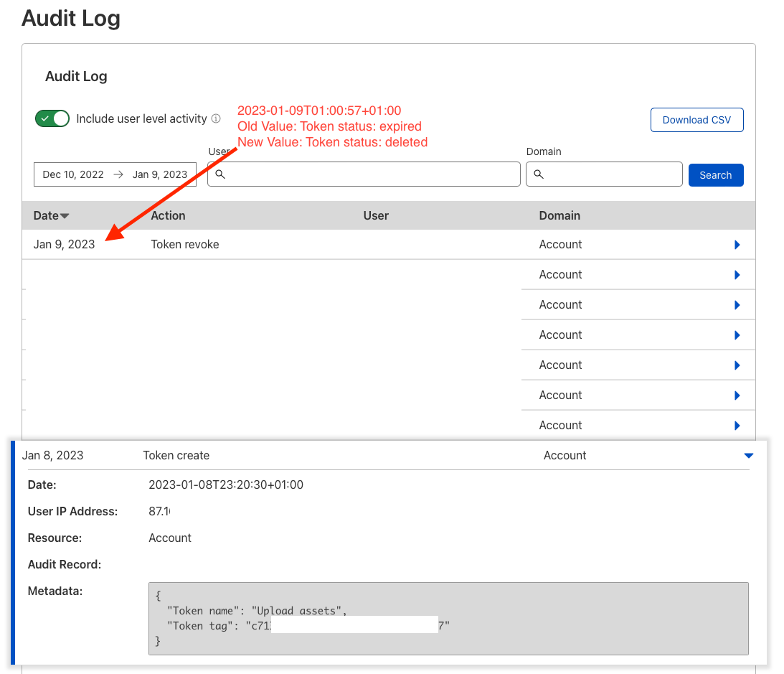The image size is (784, 674).
Task: Click the Action column header
Action: point(168,215)
